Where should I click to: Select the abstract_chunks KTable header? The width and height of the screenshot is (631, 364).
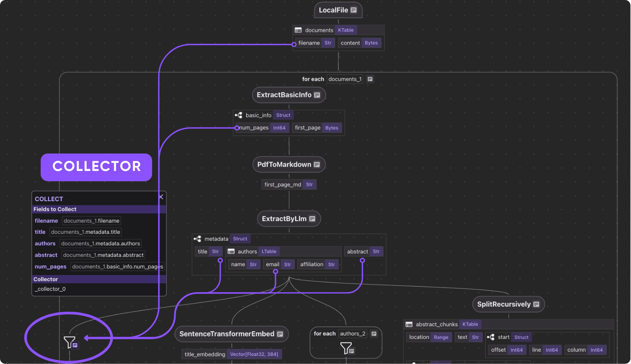[x=443, y=324]
